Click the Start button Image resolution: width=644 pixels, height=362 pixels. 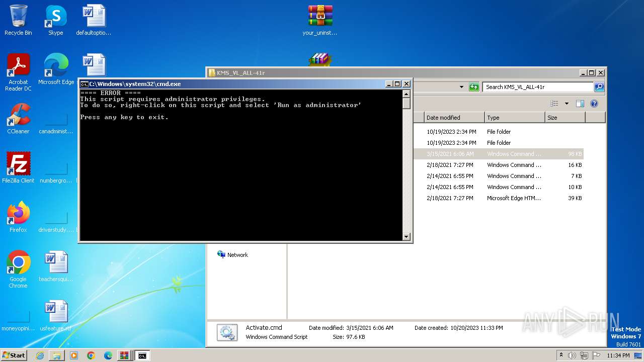tap(14, 355)
